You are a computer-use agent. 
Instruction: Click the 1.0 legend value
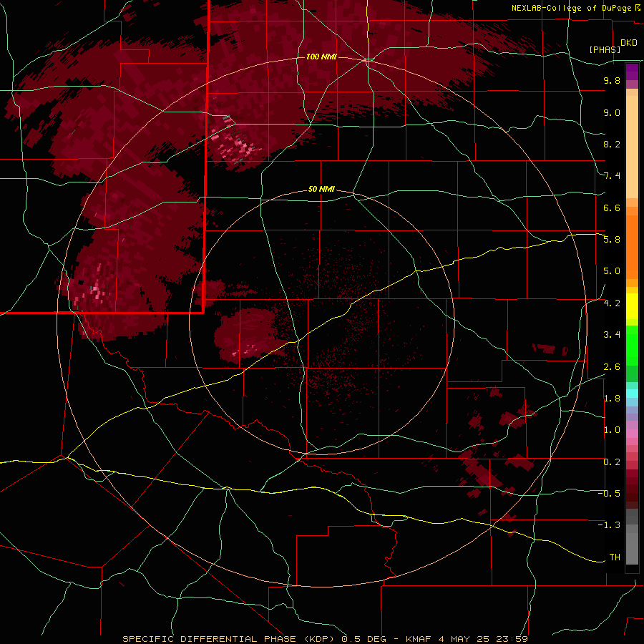coord(612,430)
